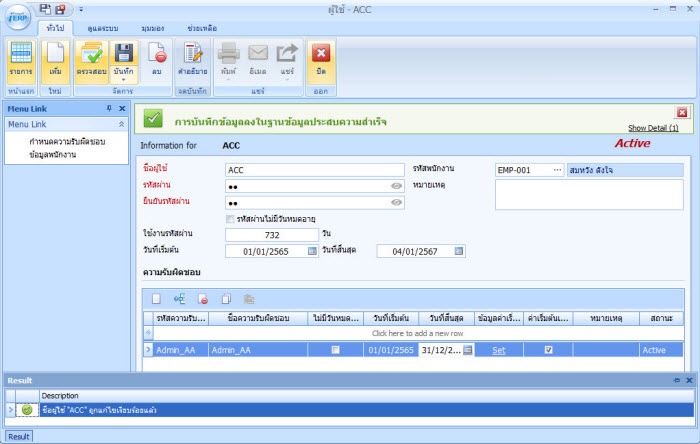Open the วันที่สิ้นสุด calendar picker
700x444 pixels.
click(x=458, y=251)
